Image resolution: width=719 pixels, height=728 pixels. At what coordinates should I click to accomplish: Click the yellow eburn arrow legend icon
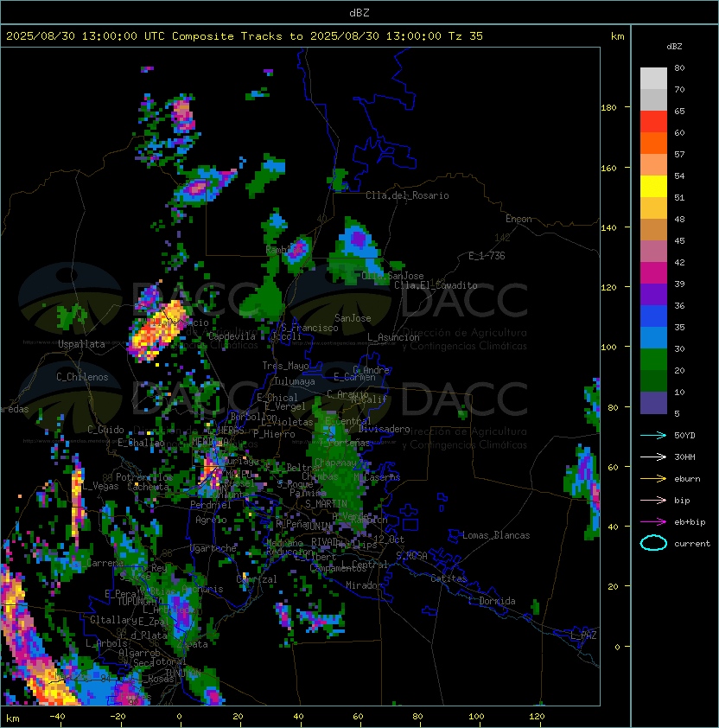653,479
